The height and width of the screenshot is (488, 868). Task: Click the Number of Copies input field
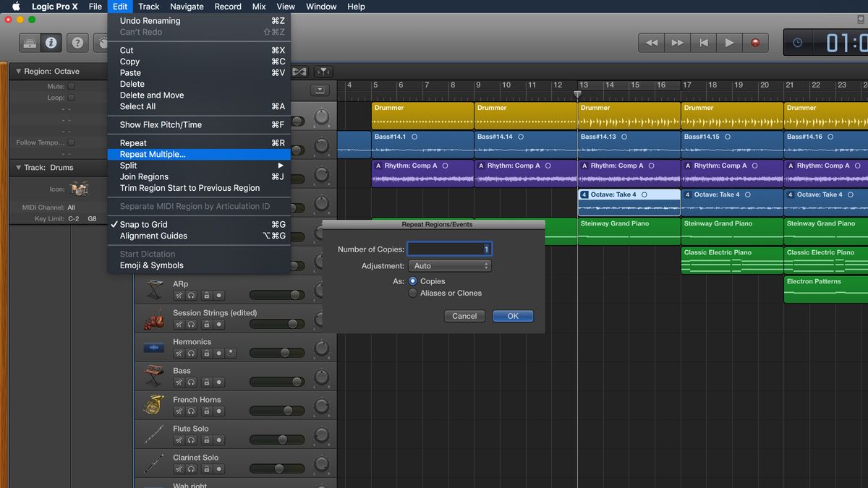click(448, 249)
